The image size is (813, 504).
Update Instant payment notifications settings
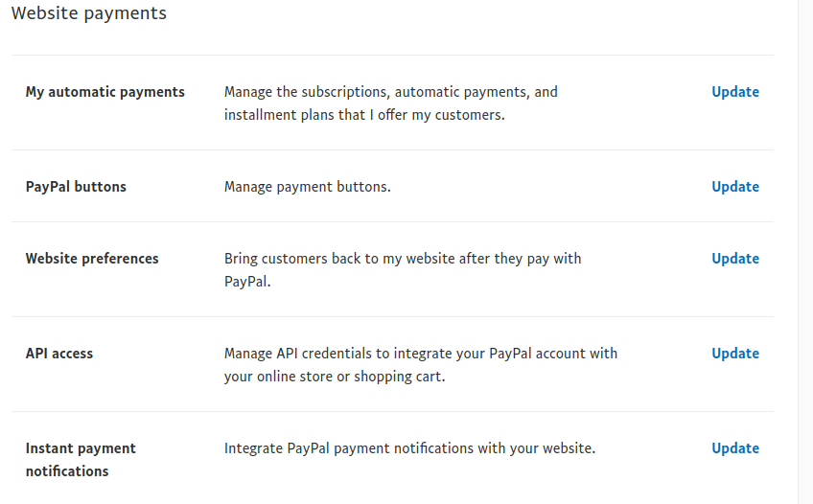734,448
